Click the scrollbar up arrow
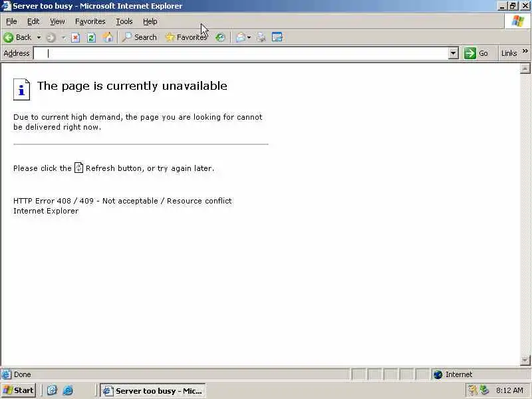 (525, 68)
